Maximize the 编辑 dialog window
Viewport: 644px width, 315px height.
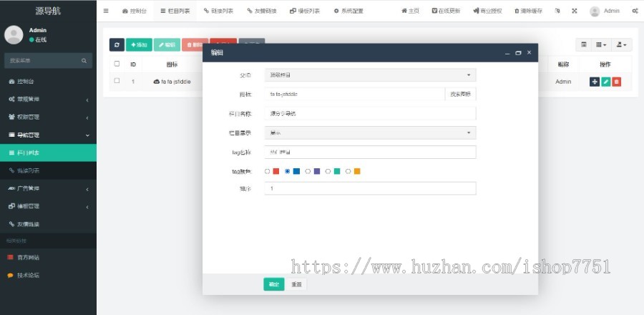[518, 52]
